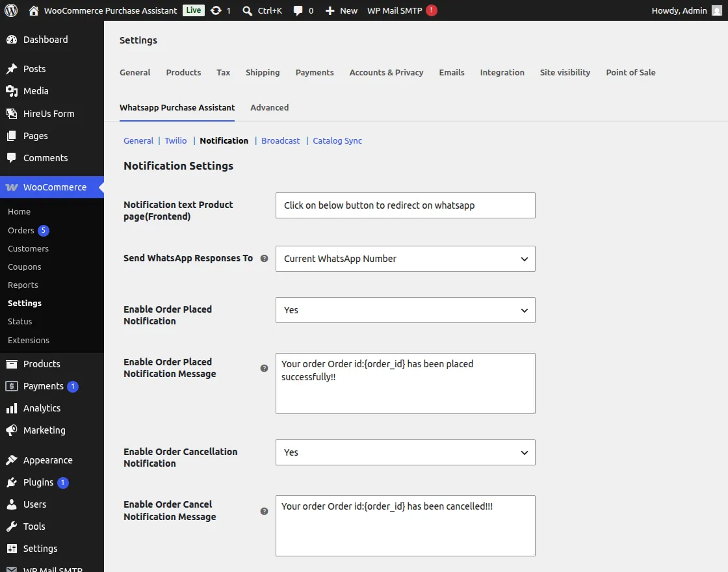Screen dimensions: 728x572
Task: Open the Accounts & Privacy tab
Action: [386, 72]
